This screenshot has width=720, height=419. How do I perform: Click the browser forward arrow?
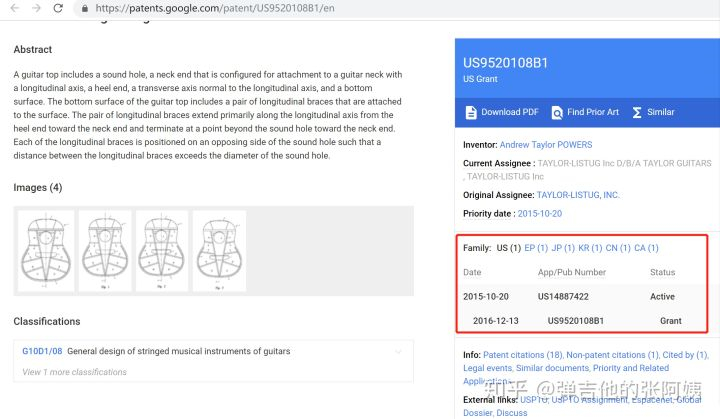point(37,8)
